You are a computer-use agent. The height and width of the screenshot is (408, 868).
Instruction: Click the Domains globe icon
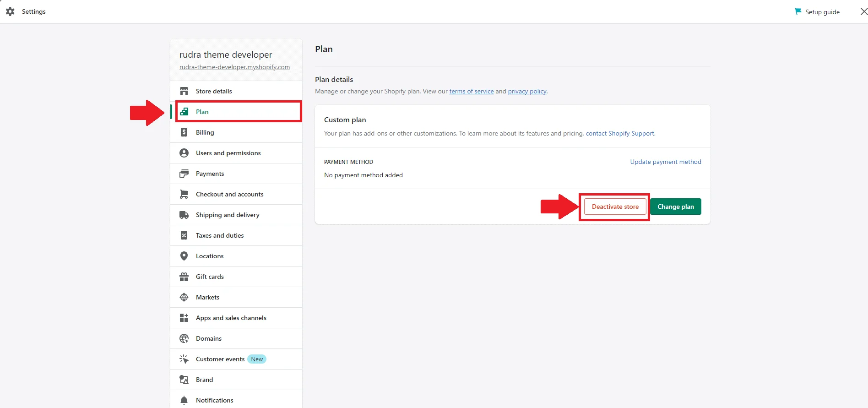tap(184, 338)
